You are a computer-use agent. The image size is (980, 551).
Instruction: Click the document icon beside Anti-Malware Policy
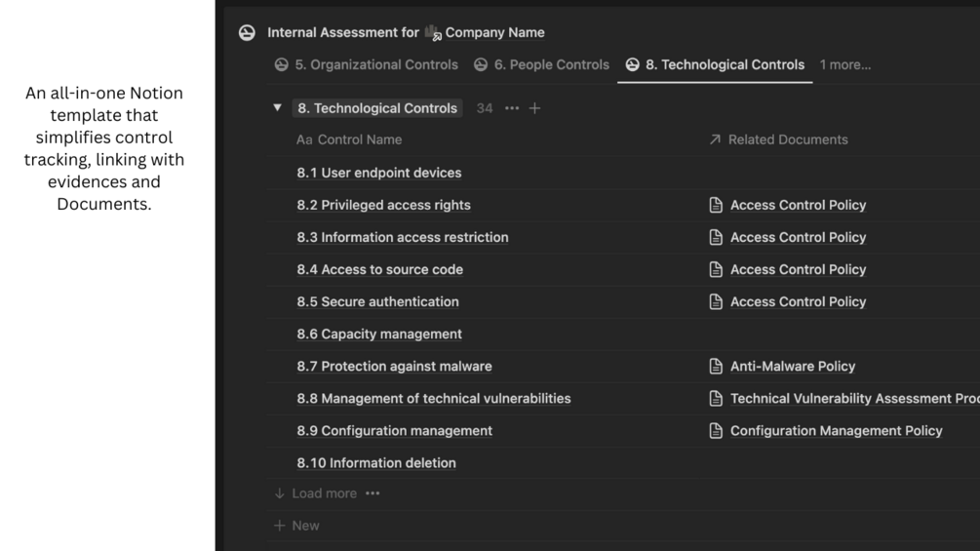tap(716, 367)
